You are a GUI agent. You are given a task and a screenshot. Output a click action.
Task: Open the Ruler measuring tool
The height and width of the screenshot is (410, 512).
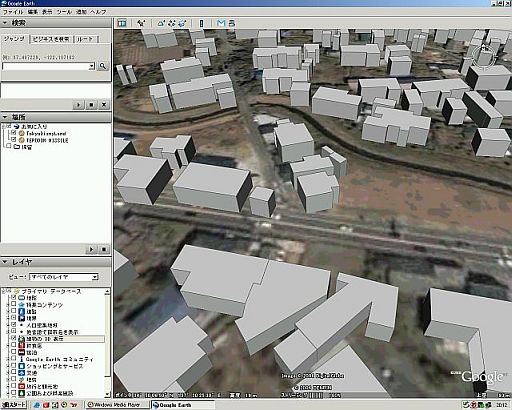[x=201, y=23]
